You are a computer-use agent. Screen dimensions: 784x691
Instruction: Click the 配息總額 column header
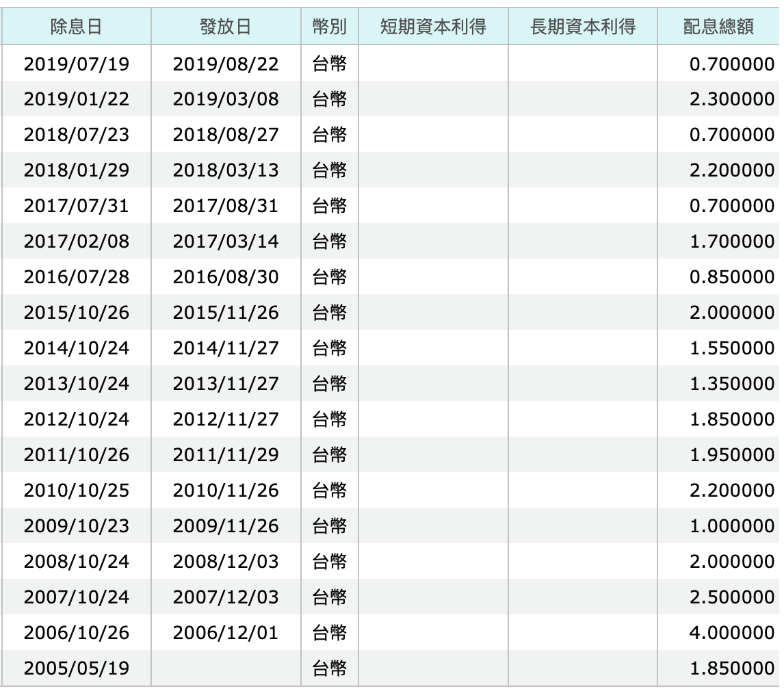tap(718, 27)
